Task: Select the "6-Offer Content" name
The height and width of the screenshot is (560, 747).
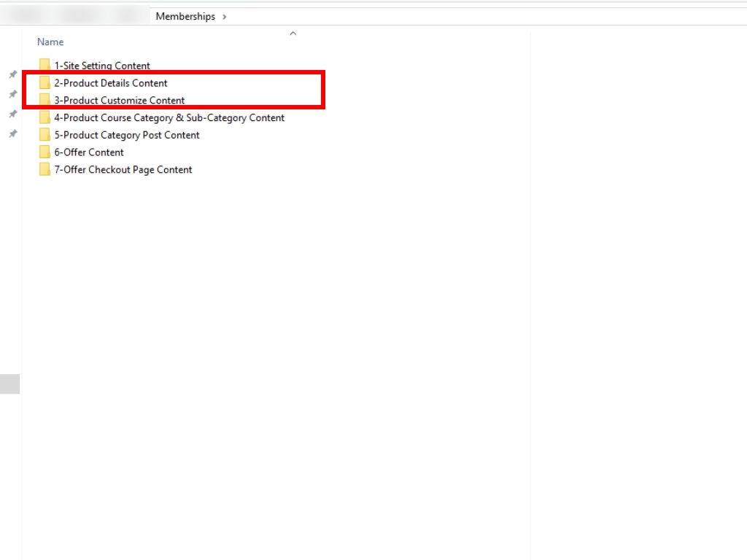Action: pos(88,152)
